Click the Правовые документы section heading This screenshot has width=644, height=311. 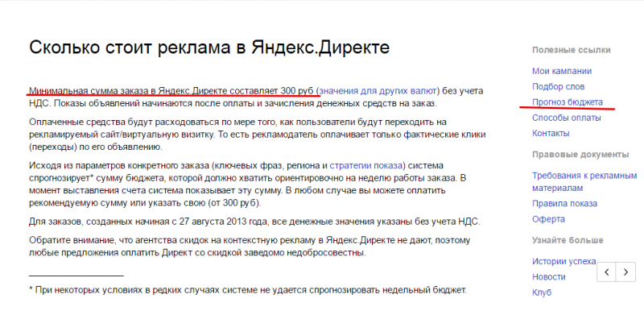pyautogui.click(x=580, y=155)
